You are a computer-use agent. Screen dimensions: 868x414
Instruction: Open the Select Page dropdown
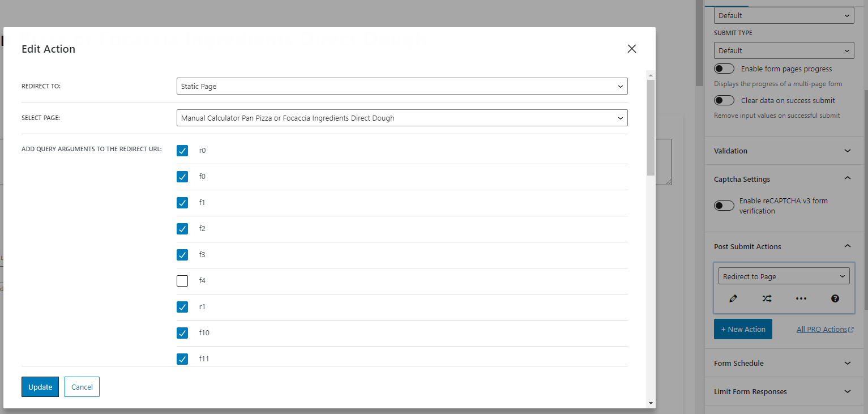click(x=402, y=118)
